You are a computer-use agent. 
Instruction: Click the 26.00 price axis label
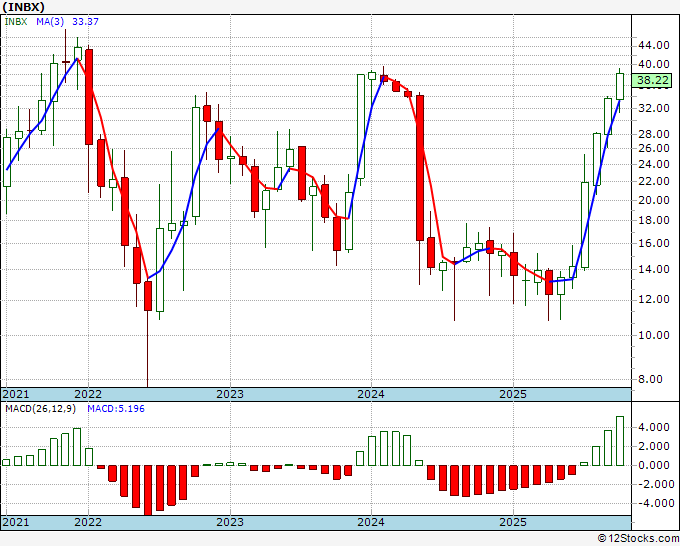pyautogui.click(x=653, y=148)
